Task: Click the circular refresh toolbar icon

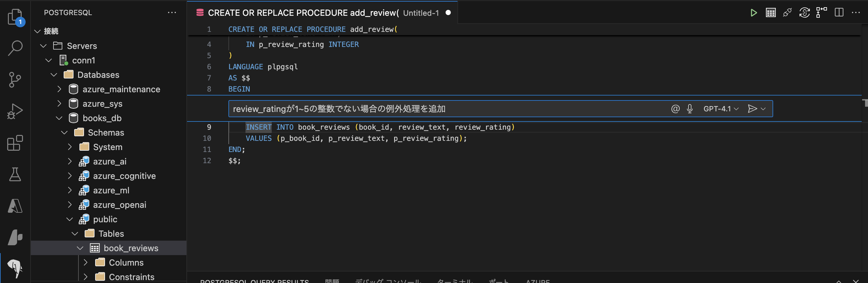Action: click(x=804, y=13)
